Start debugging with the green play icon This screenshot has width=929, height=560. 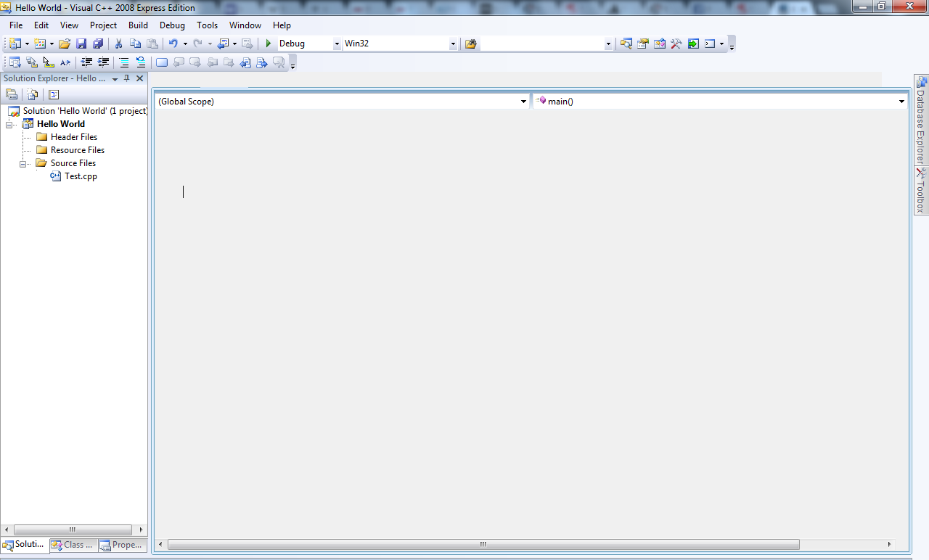point(268,44)
